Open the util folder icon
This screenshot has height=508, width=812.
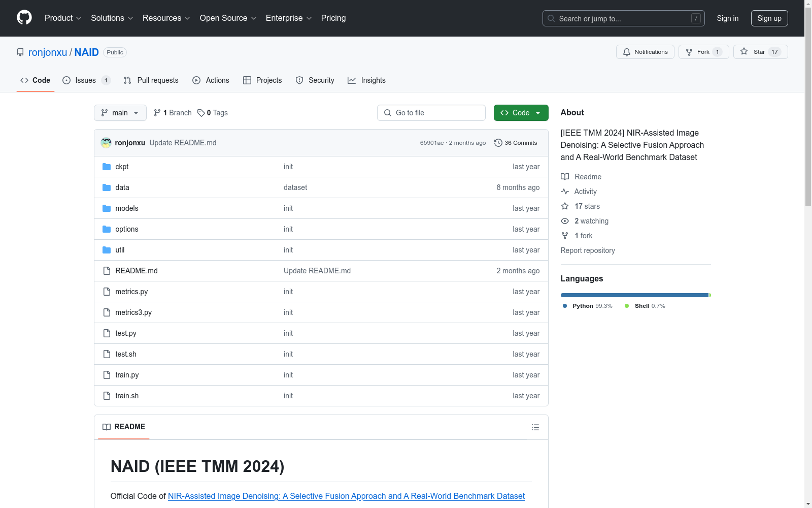[x=107, y=250]
